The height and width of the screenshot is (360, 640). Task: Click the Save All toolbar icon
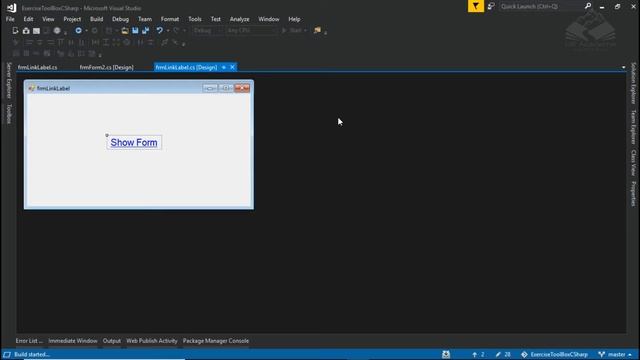145,31
